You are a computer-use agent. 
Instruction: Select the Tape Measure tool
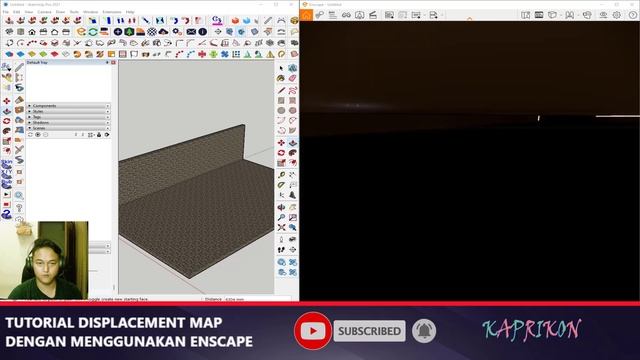click(x=281, y=175)
